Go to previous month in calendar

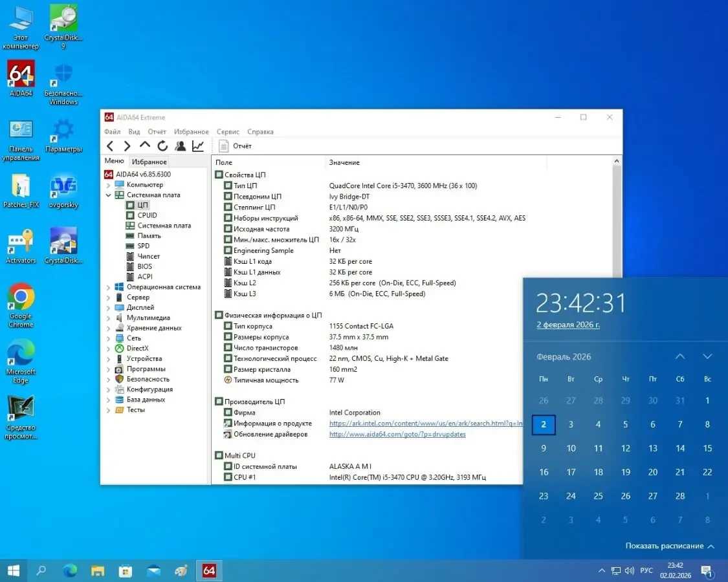click(680, 356)
